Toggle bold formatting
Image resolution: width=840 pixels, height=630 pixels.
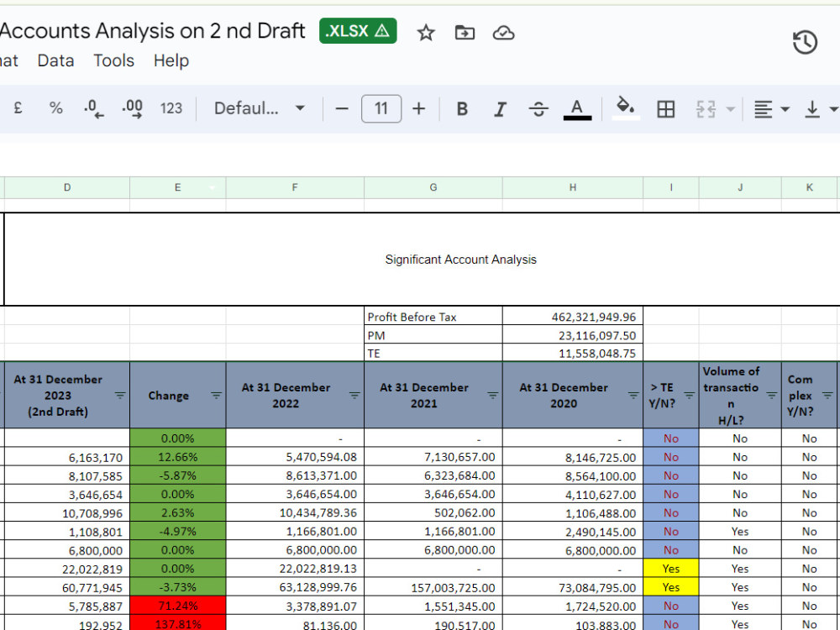click(462, 108)
